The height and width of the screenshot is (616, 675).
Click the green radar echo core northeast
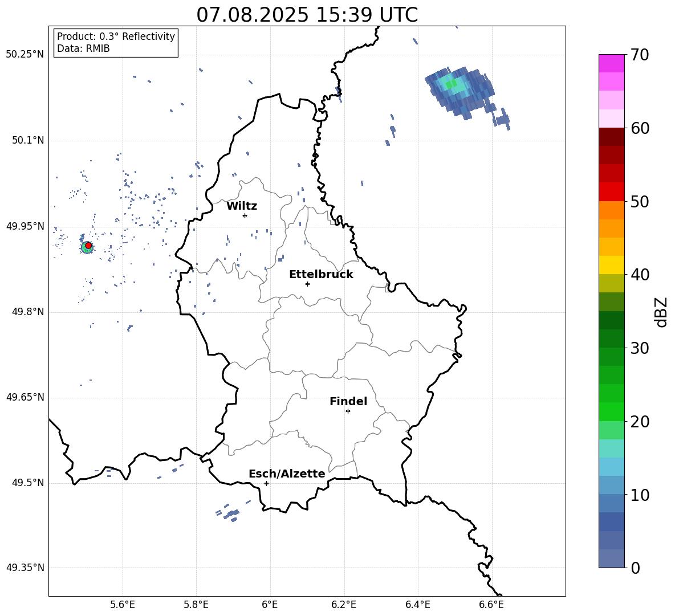(451, 84)
